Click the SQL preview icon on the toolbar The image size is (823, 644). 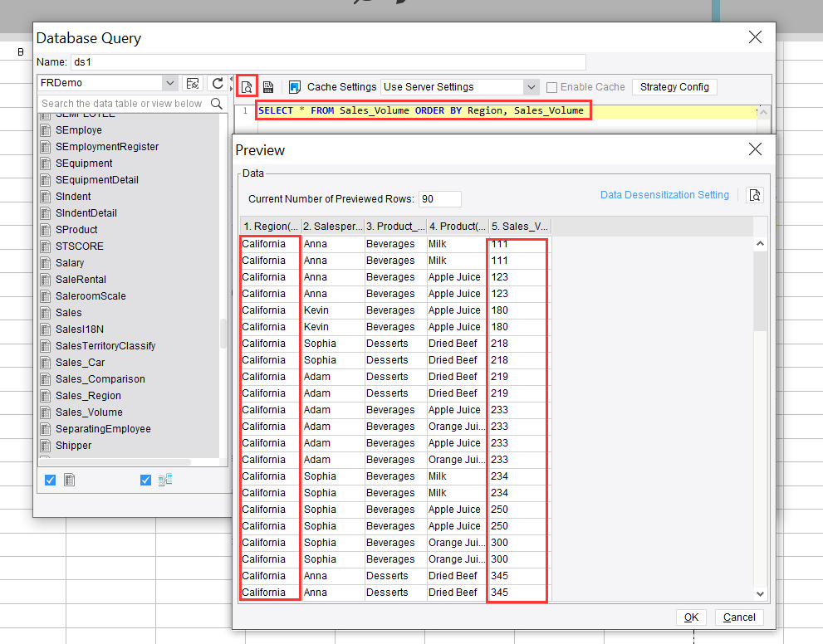point(247,86)
